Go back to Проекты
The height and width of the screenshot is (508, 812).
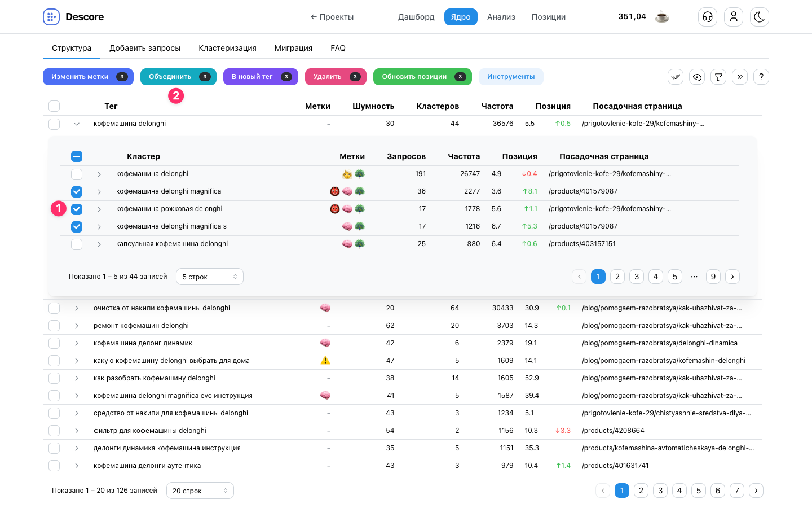pyautogui.click(x=332, y=17)
